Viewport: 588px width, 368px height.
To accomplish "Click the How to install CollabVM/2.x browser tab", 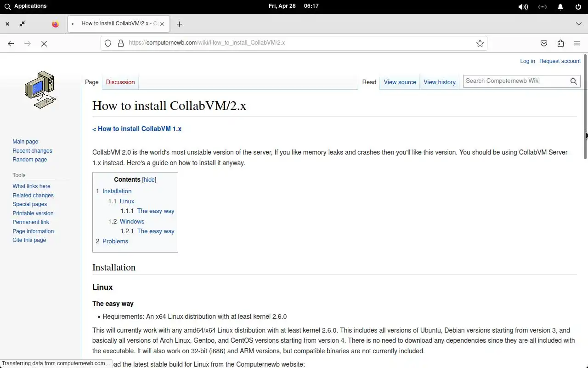I will point(119,23).
